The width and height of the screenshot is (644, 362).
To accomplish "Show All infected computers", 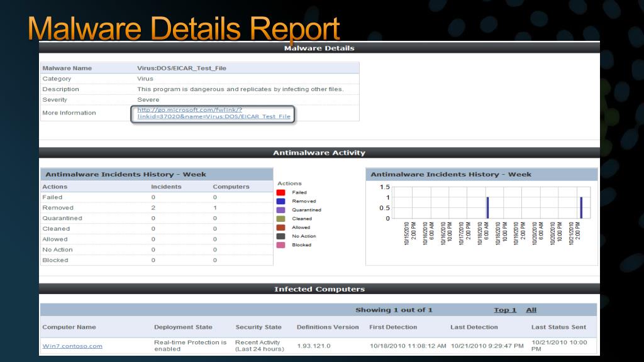I will pos(531,310).
